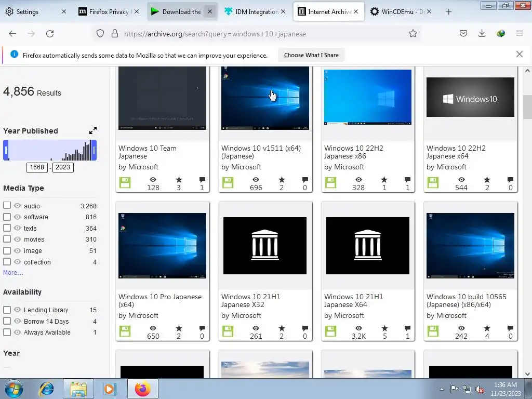
Task: Click the muted volume tray icon
Action: coord(480,390)
